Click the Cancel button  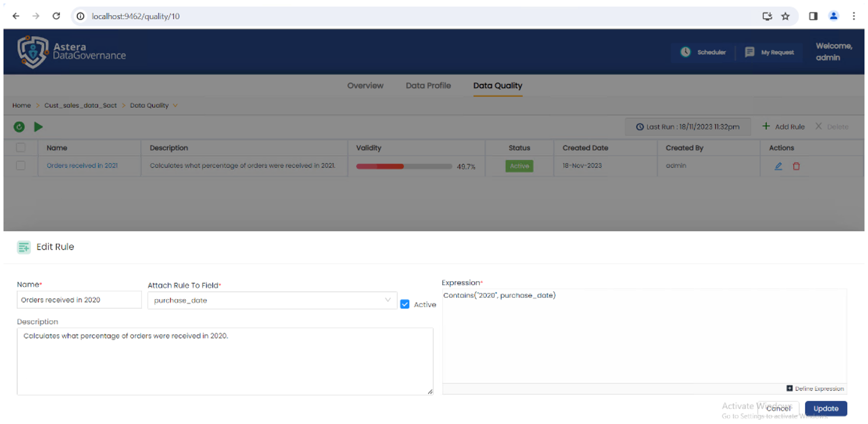point(778,408)
